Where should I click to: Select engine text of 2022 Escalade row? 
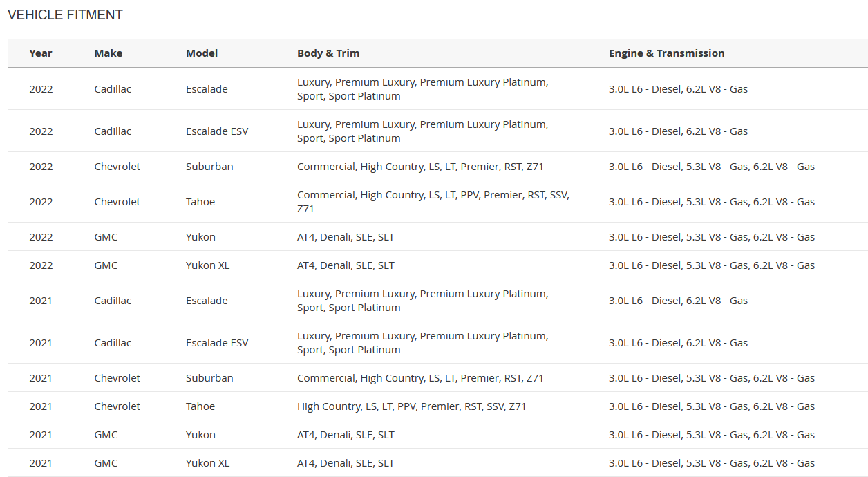point(678,89)
